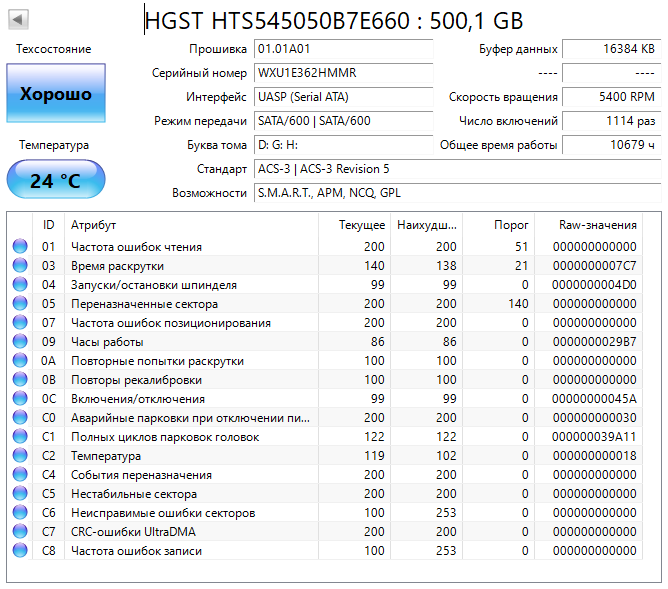This screenshot has height=589, width=668.
Task: Click the Интерфейс field UASP (Serial ATA)
Action: 343,97
